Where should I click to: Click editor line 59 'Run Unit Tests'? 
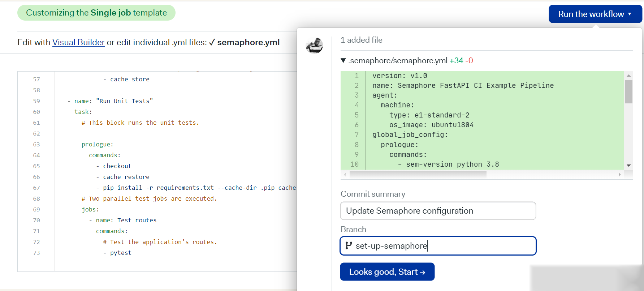point(110,101)
